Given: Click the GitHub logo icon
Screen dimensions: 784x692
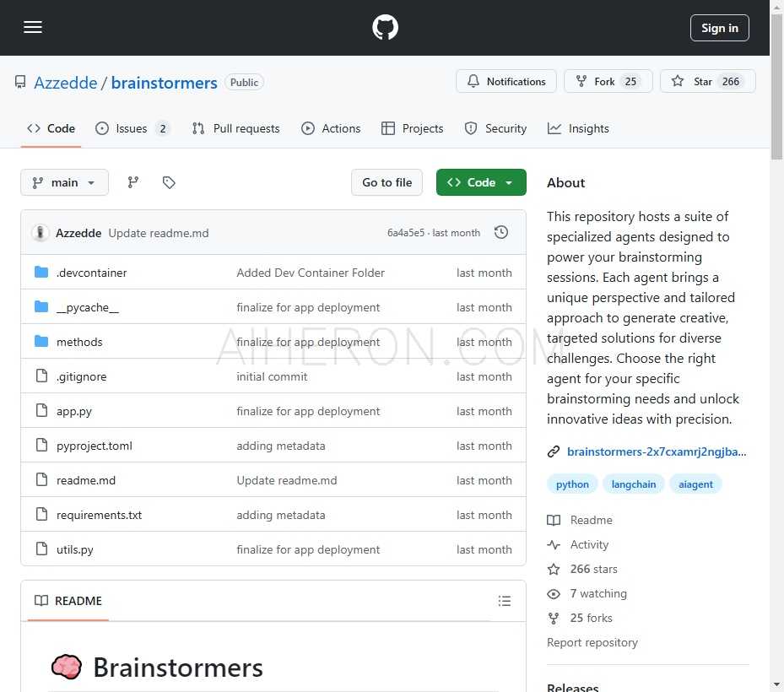Looking at the screenshot, I should [385, 28].
